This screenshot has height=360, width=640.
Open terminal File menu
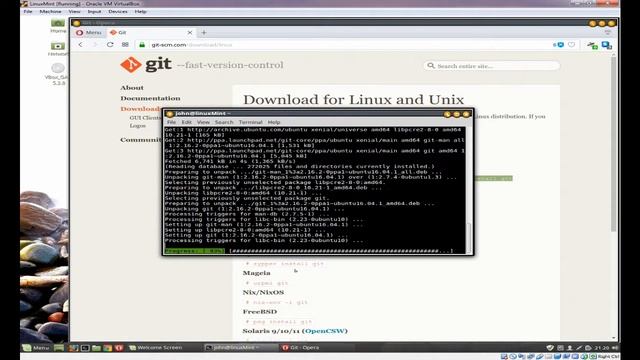coord(171,122)
